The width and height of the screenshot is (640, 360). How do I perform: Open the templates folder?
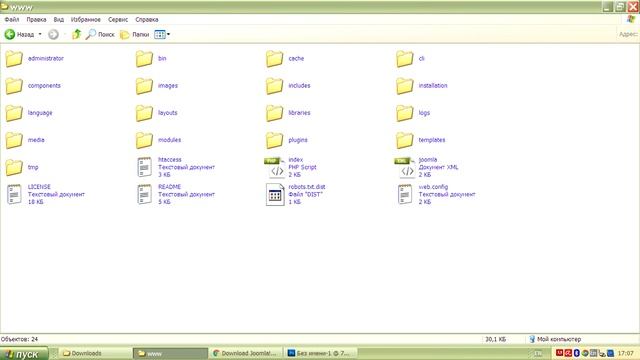[x=421, y=140]
